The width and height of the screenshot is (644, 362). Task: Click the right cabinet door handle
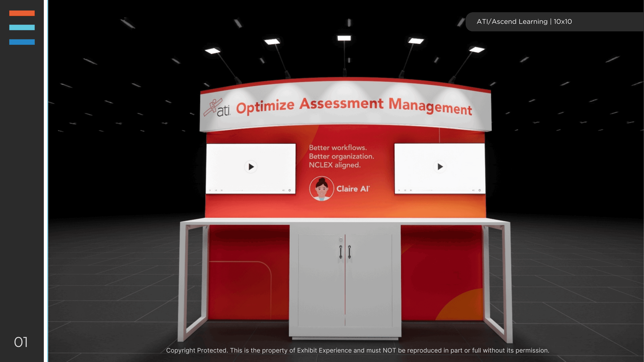(x=349, y=252)
